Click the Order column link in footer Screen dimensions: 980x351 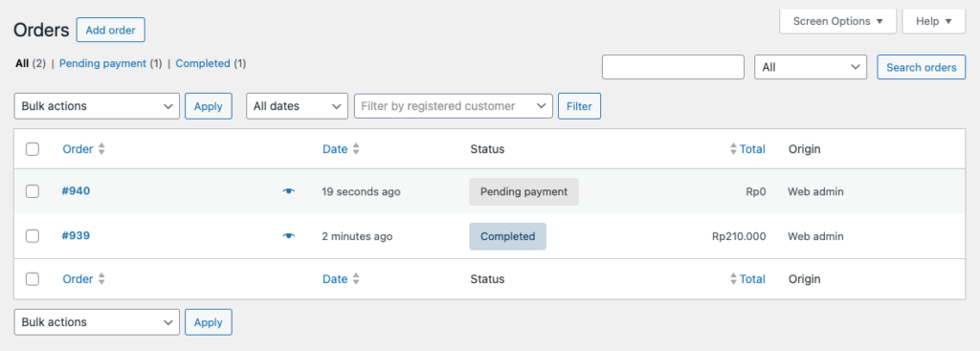click(x=78, y=279)
